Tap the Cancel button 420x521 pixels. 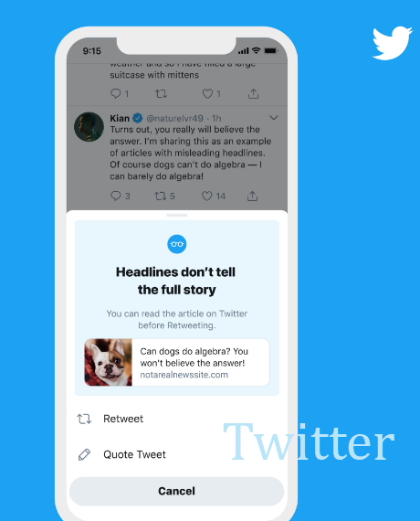pyautogui.click(x=176, y=491)
